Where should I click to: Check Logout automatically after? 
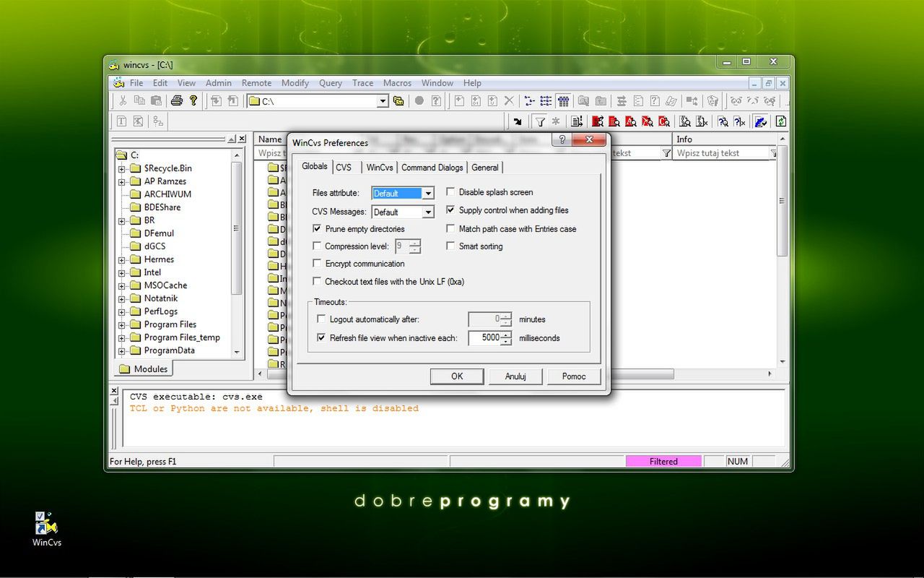(x=322, y=319)
